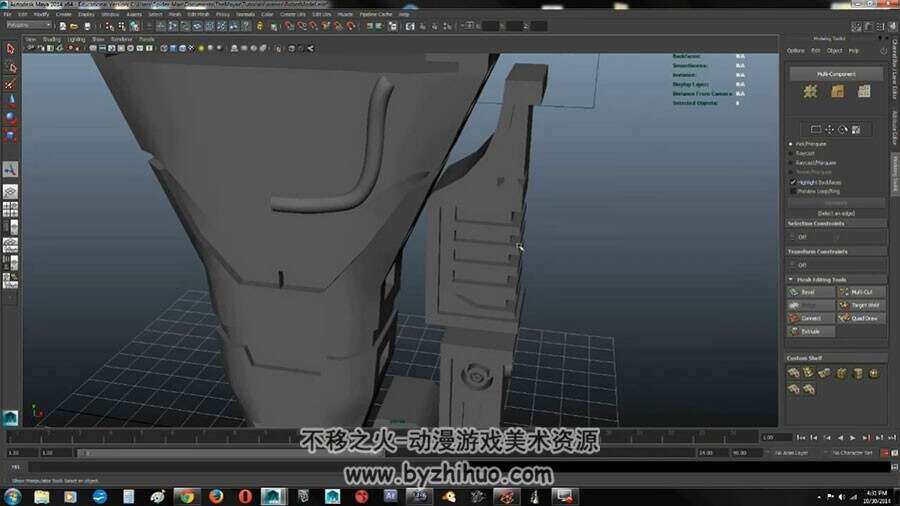The image size is (900, 506).
Task: Click the Multi-Component button
Action: tap(836, 74)
